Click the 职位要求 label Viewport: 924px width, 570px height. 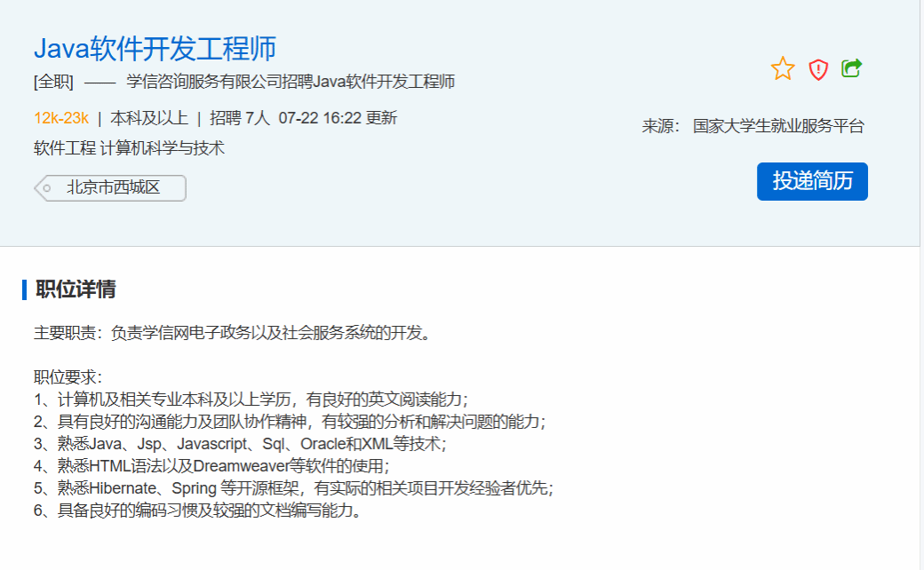pos(68,377)
